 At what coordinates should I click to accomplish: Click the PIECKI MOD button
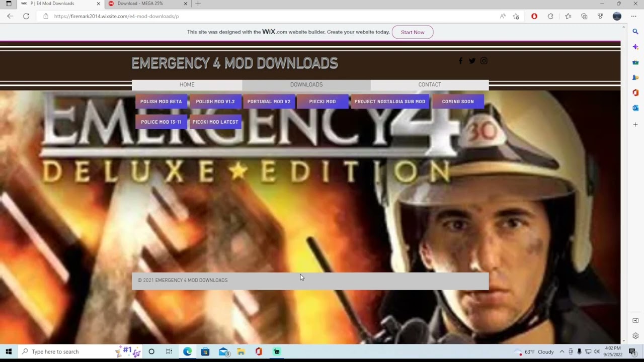tap(323, 102)
